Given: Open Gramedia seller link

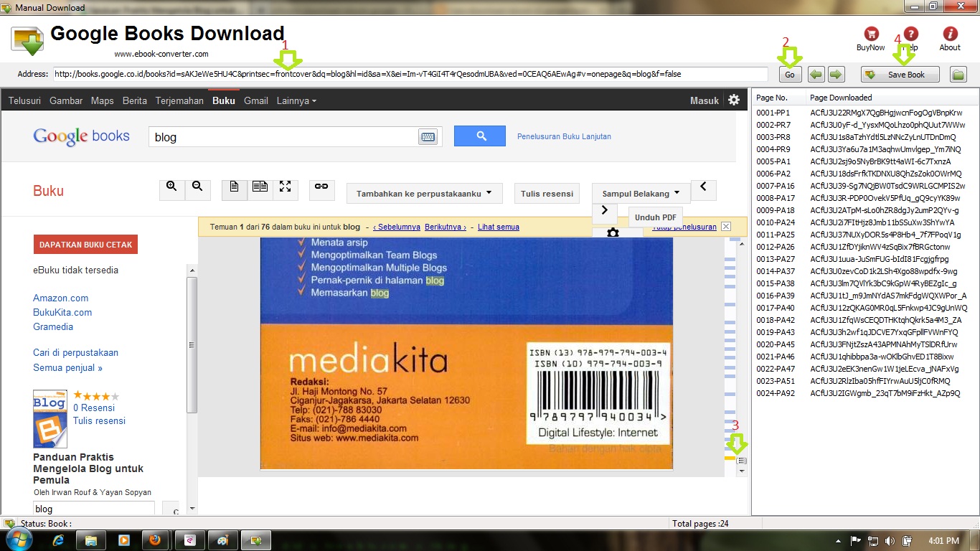Looking at the screenshot, I should pos(53,326).
